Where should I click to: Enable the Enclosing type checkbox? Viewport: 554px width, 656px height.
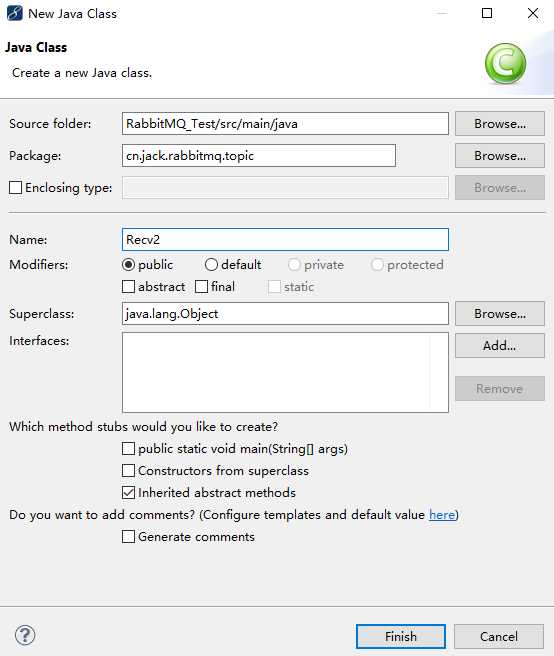point(15,187)
